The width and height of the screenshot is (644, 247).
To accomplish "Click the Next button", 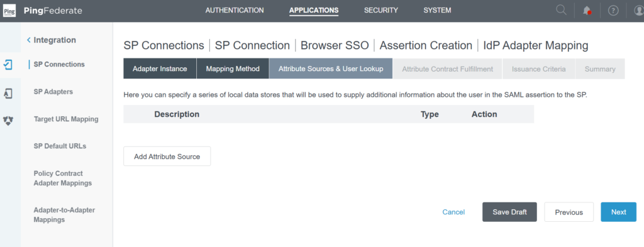I will coord(619,212).
